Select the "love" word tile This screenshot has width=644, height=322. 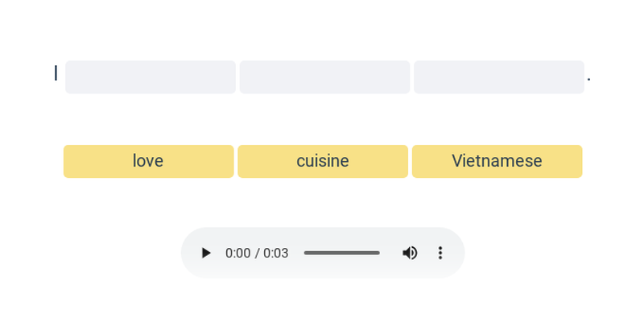[148, 161]
